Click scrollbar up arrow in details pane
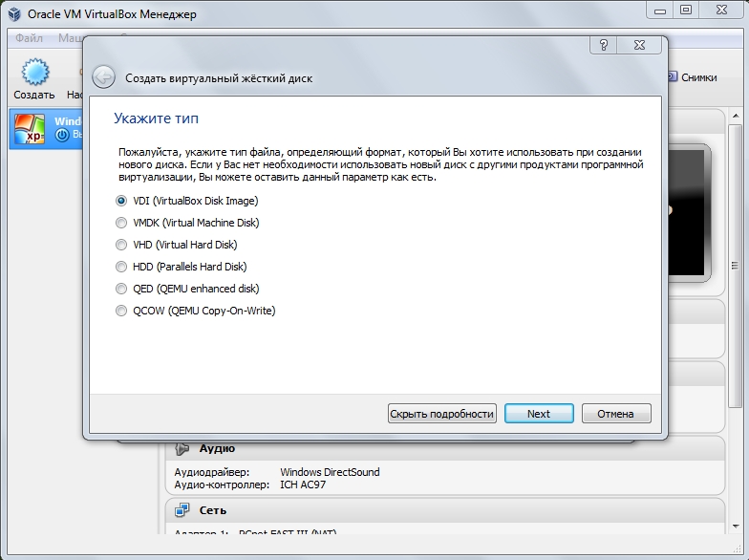This screenshot has width=749, height=560. (x=736, y=117)
